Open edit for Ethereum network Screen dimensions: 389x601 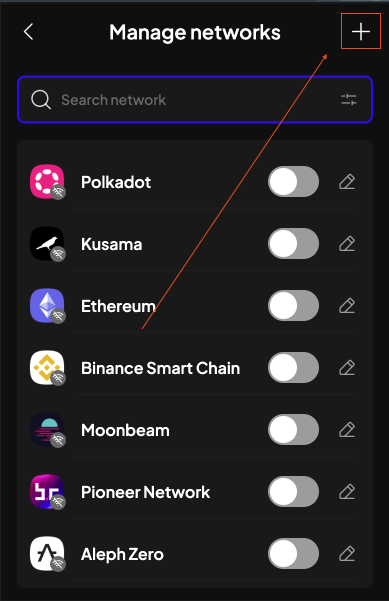click(347, 306)
